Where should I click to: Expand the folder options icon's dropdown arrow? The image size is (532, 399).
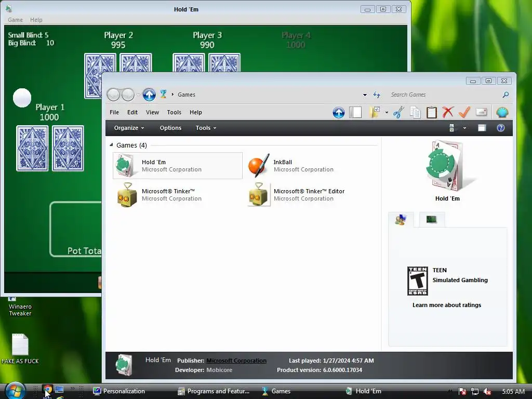click(x=387, y=112)
